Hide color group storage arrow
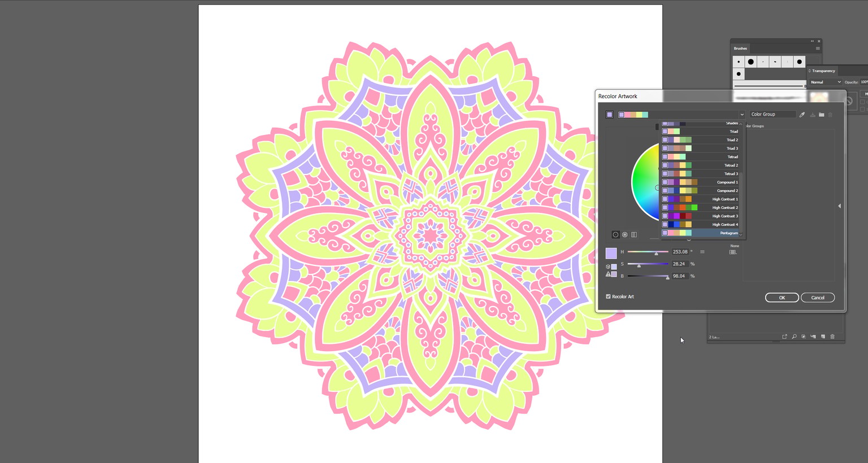The height and width of the screenshot is (463, 868). click(839, 206)
